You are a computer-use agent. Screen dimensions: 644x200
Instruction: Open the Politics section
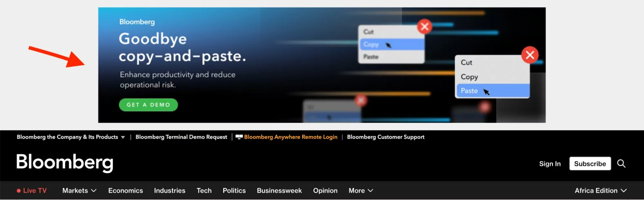pyautogui.click(x=234, y=191)
